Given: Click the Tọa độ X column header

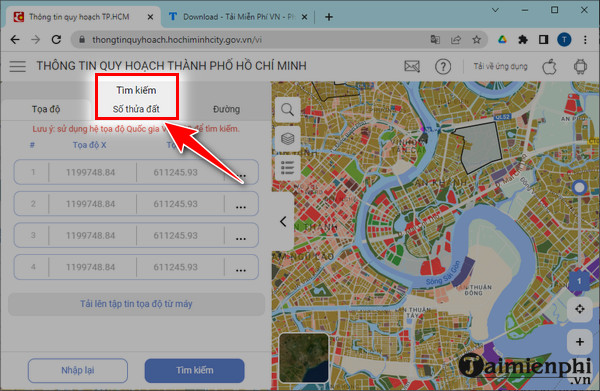Looking at the screenshot, I should pos(90,145).
